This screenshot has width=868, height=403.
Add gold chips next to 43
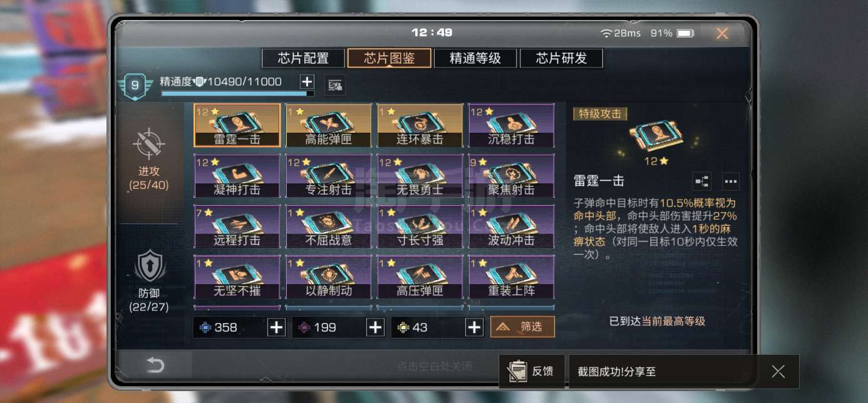pyautogui.click(x=475, y=327)
